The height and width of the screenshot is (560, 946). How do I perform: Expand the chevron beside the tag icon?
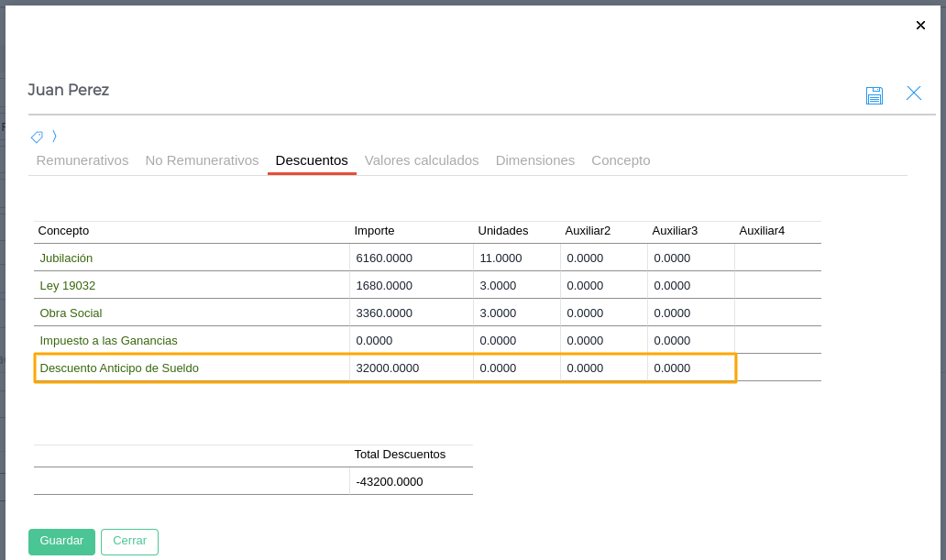[x=54, y=137]
